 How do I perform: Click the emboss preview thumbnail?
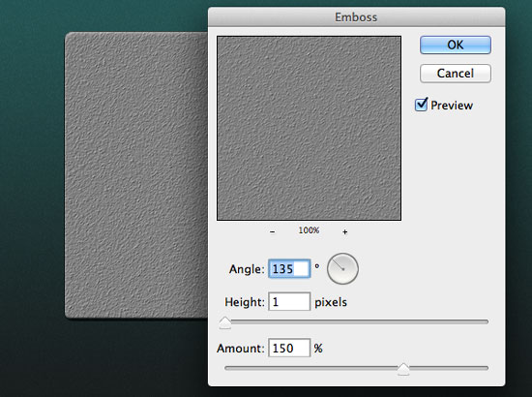[309, 128]
